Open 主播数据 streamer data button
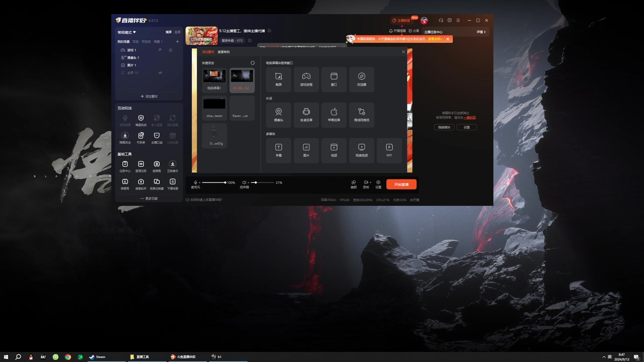Image resolution: width=644 pixels, height=362 pixels. coord(401,20)
